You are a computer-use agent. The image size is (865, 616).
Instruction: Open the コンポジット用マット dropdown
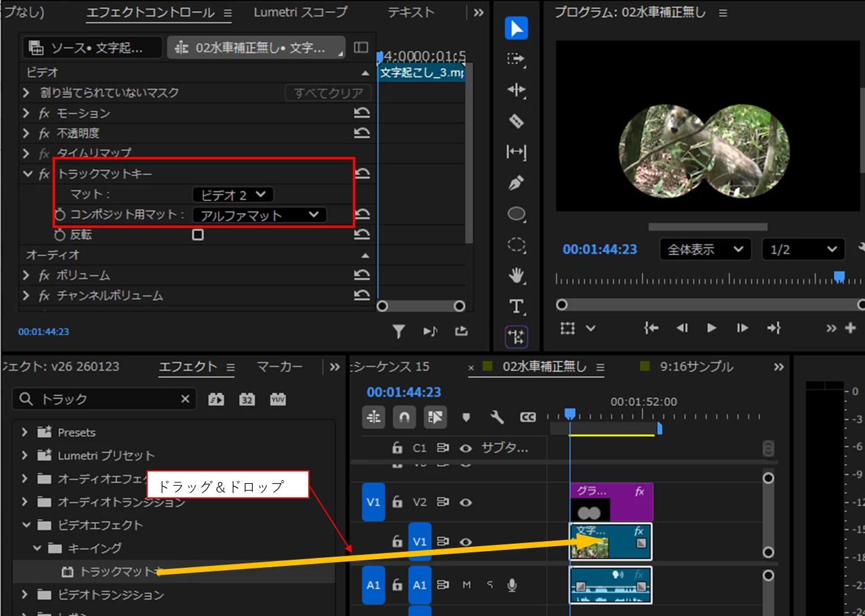(259, 215)
